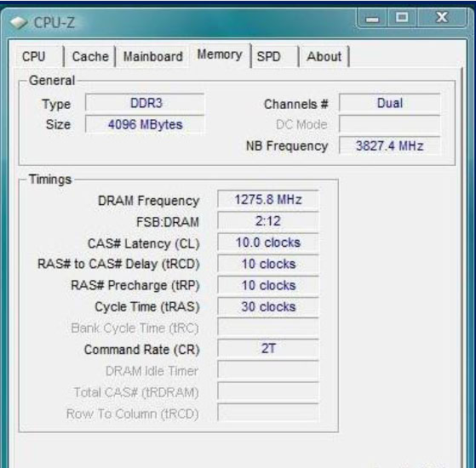Click the empty DRAM Idle Timer field

[x=268, y=370]
